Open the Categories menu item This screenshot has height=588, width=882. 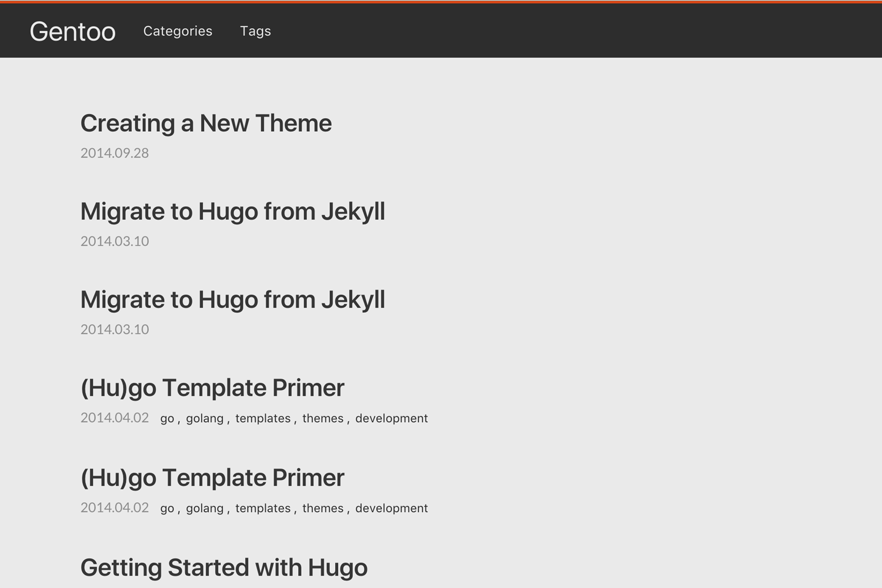click(x=178, y=31)
